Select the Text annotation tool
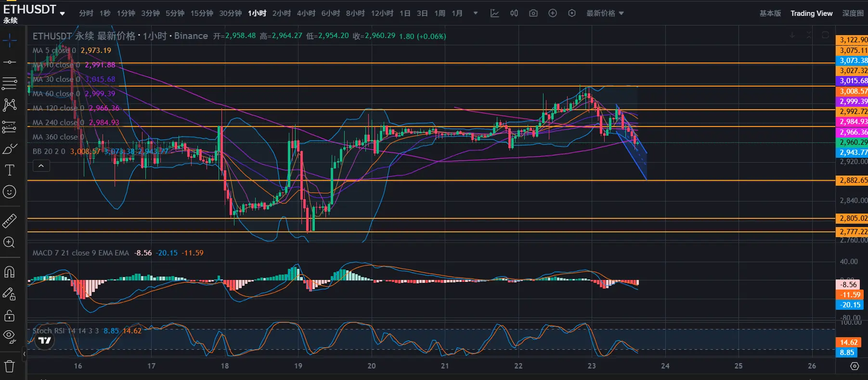 tap(10, 170)
